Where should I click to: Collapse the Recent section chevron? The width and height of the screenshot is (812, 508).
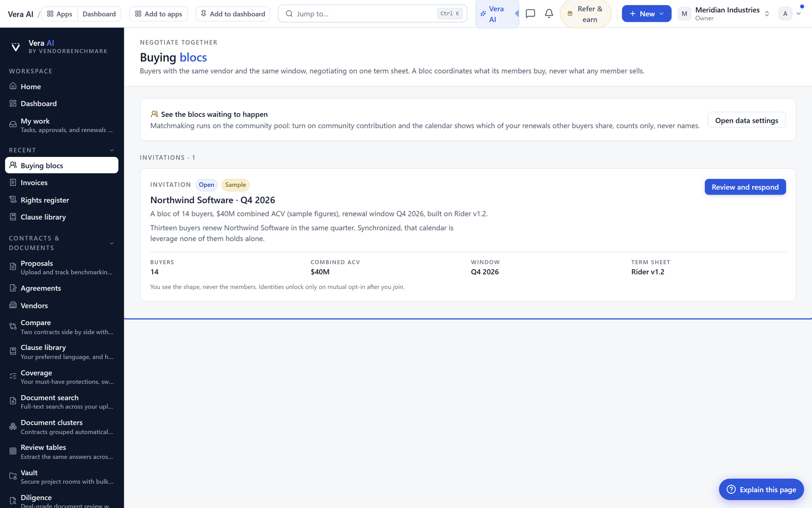112,150
